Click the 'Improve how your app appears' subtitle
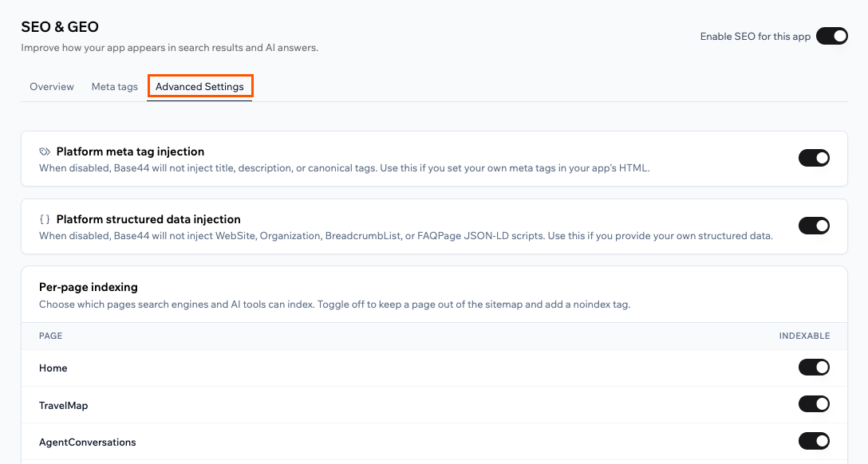The image size is (868, 464). click(x=169, y=48)
